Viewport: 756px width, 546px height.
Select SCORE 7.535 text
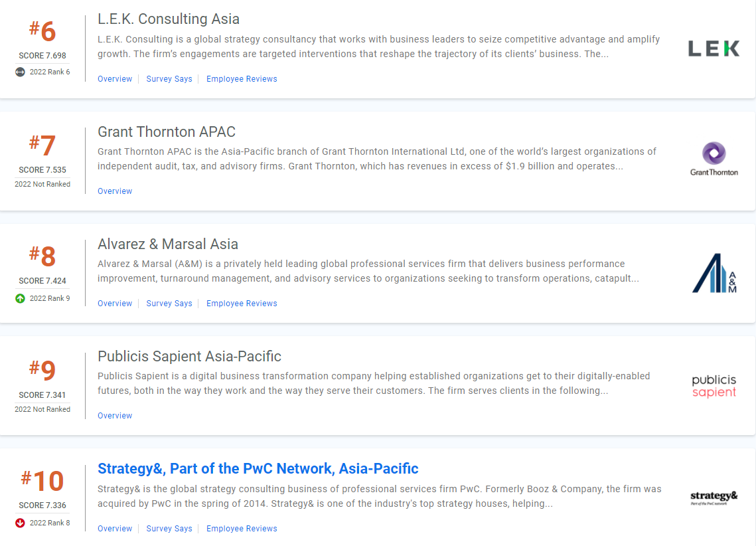(x=42, y=170)
